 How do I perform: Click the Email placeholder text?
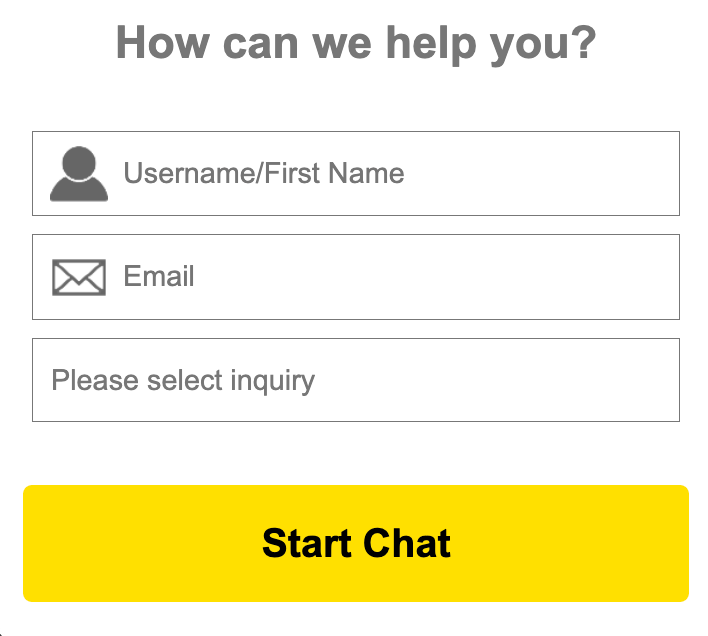pos(159,277)
